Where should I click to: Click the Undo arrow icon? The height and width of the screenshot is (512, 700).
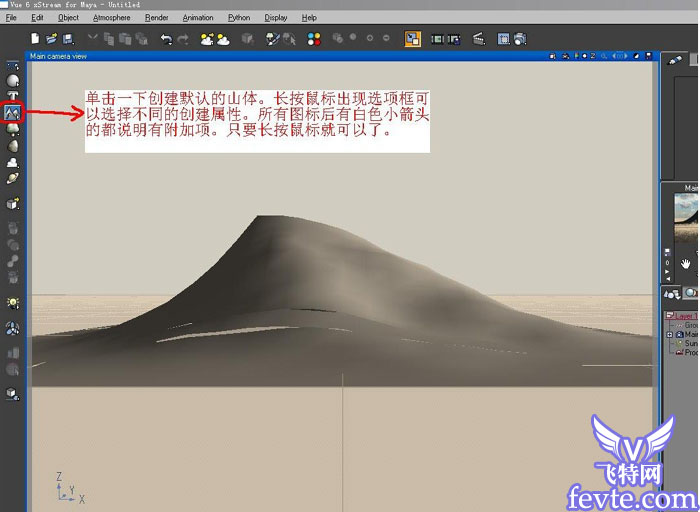pyautogui.click(x=167, y=39)
